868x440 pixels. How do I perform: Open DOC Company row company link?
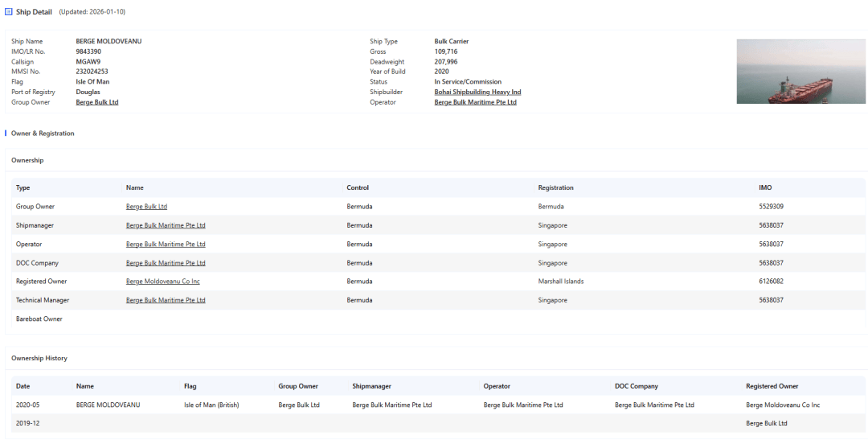click(166, 263)
